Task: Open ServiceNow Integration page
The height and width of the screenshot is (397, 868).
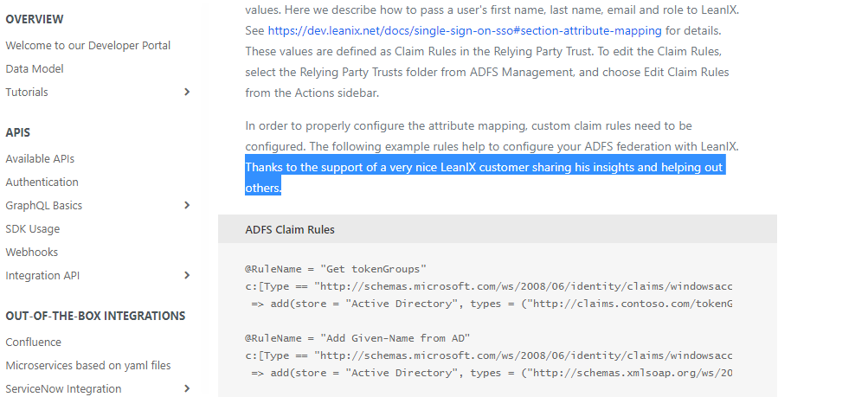Action: point(64,388)
